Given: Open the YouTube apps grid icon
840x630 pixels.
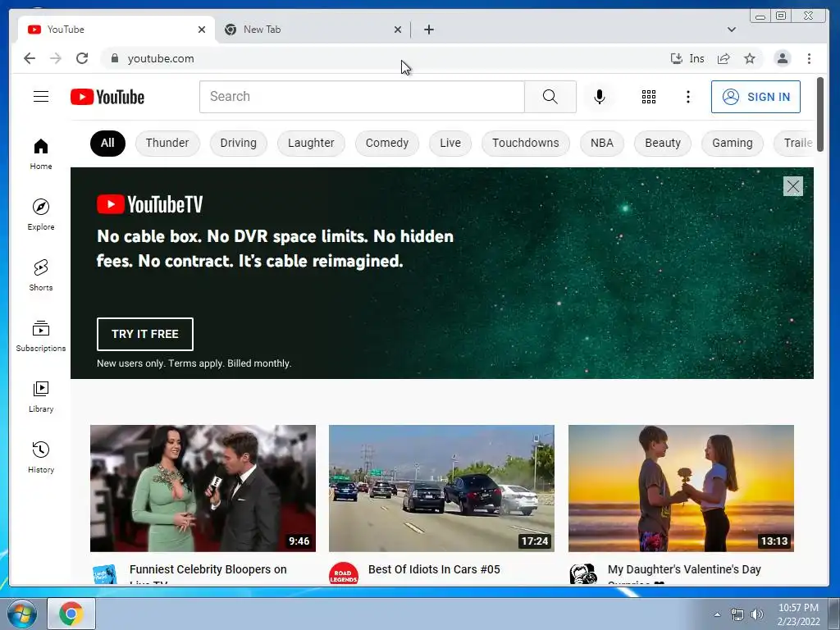Looking at the screenshot, I should tap(649, 97).
